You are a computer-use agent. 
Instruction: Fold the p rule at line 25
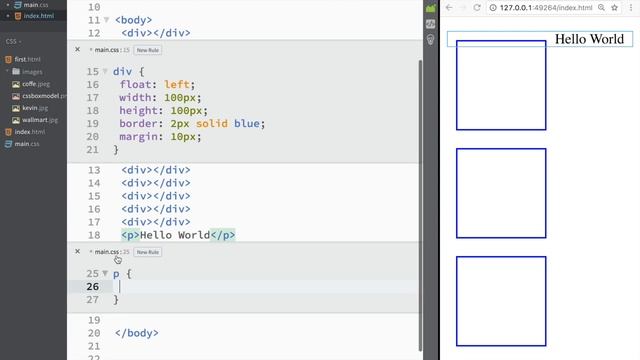pyautogui.click(x=105, y=273)
